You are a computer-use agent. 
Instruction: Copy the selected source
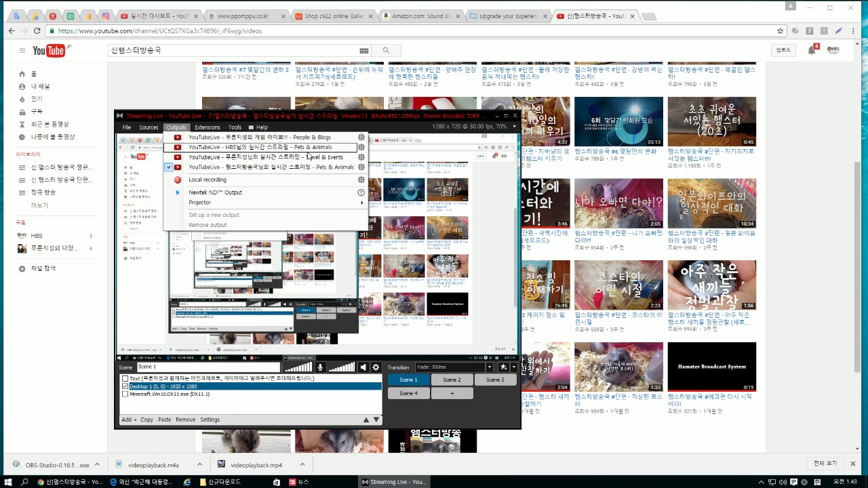146,420
